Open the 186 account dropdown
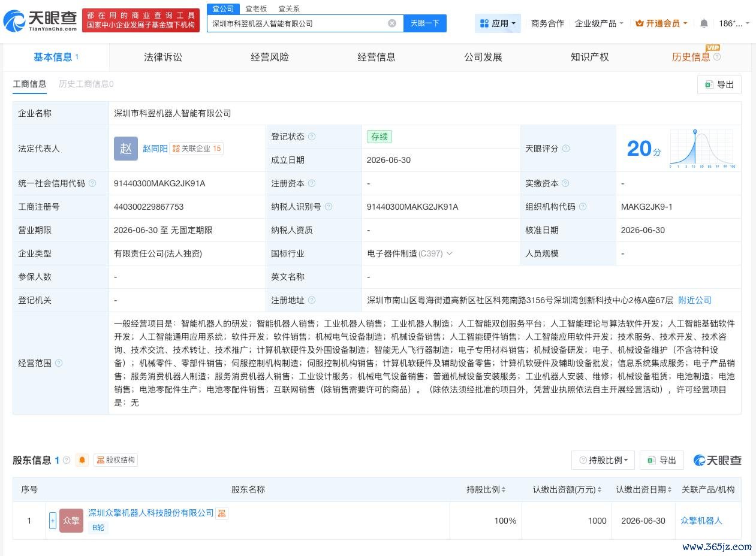756x556 pixels. coord(734,23)
